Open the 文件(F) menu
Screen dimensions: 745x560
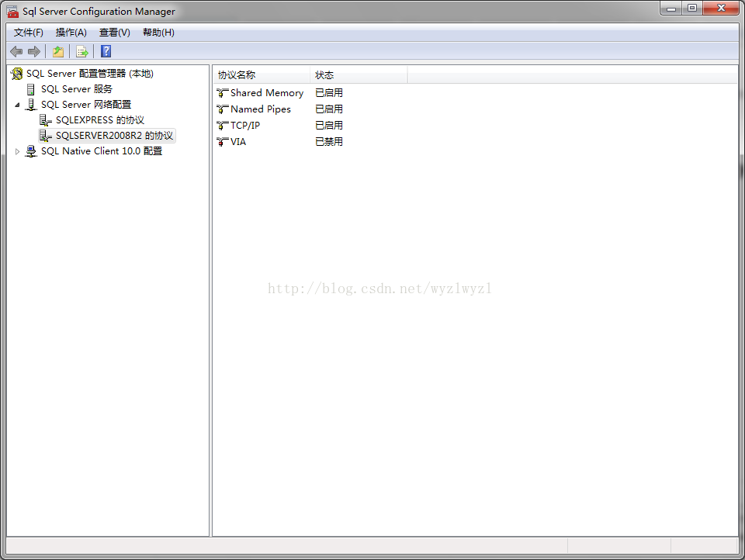[x=29, y=33]
